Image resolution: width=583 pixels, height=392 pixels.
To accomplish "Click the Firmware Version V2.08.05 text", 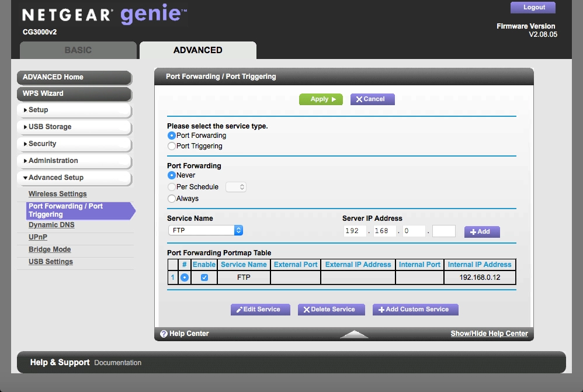I will coord(527,30).
